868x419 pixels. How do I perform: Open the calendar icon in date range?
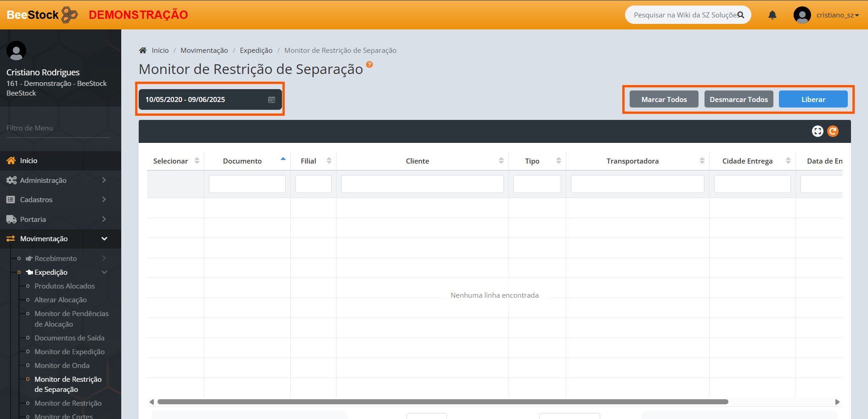(x=271, y=100)
